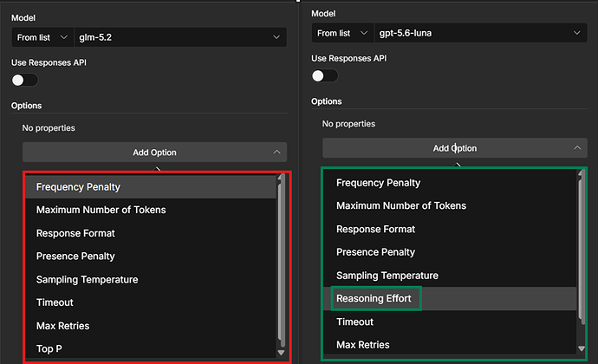Choose Response Format in gpt-5.6-luna options list

[450, 229]
